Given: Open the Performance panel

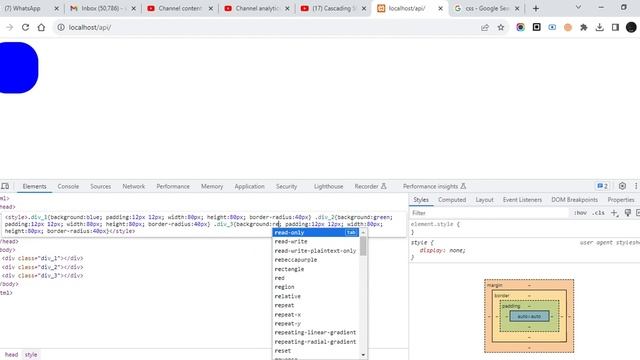Looking at the screenshot, I should click(x=173, y=186).
